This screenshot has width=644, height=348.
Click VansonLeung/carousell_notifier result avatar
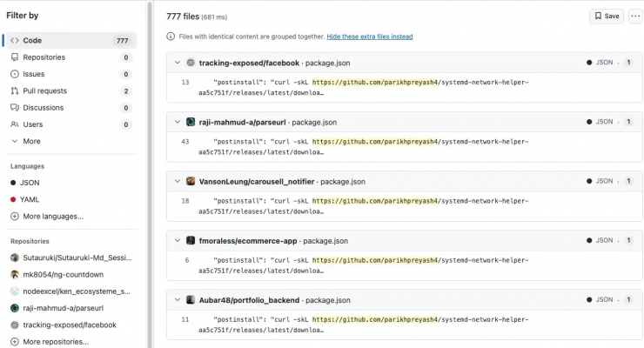coord(191,181)
